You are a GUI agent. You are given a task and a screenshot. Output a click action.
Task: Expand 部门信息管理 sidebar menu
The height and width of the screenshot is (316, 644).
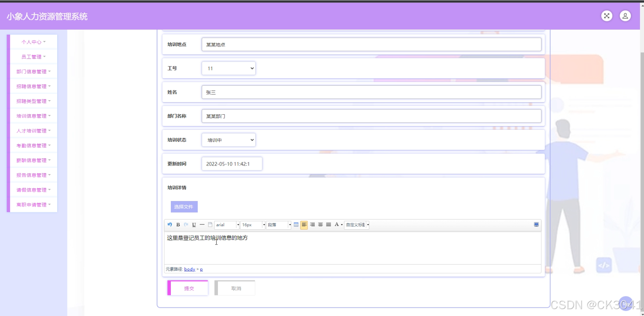pyautogui.click(x=33, y=72)
